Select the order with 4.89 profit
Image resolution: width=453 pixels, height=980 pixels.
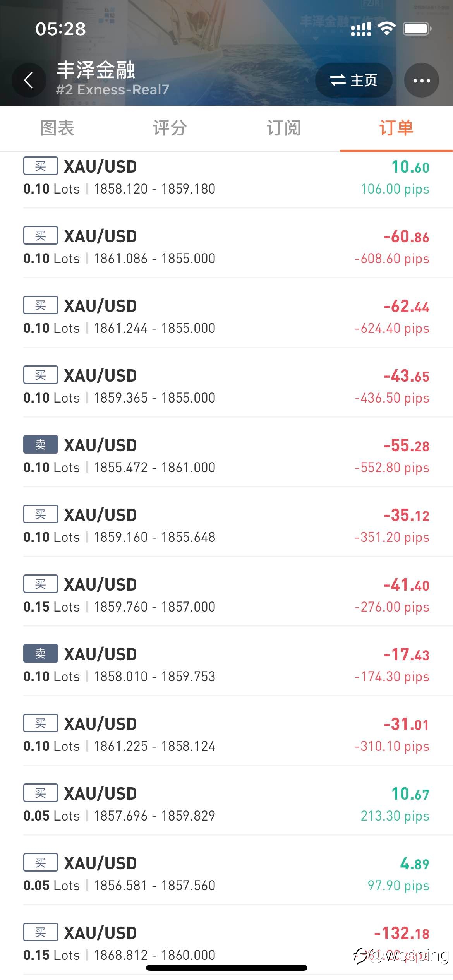(x=226, y=874)
